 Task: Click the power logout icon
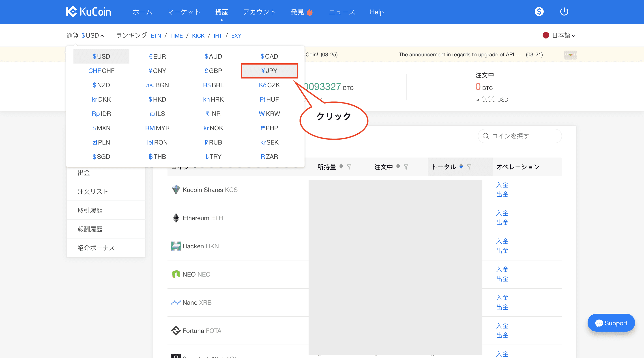[564, 12]
